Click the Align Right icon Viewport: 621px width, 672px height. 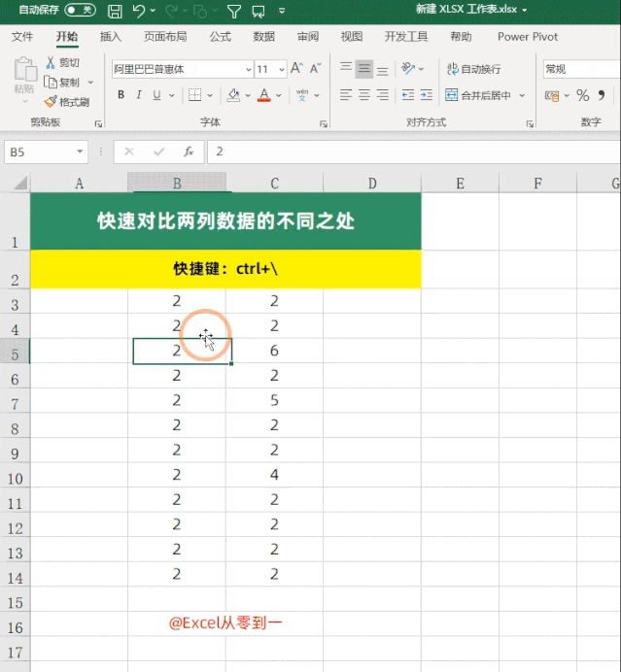tap(383, 95)
